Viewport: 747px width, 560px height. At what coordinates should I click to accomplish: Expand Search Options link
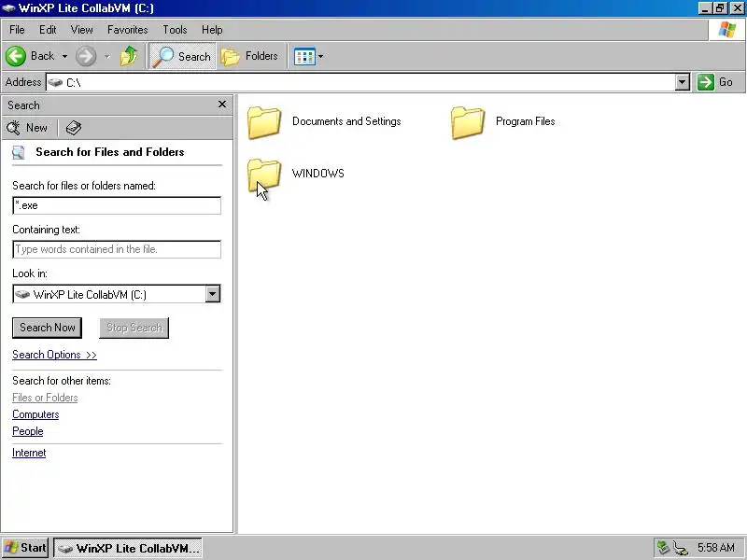click(54, 355)
